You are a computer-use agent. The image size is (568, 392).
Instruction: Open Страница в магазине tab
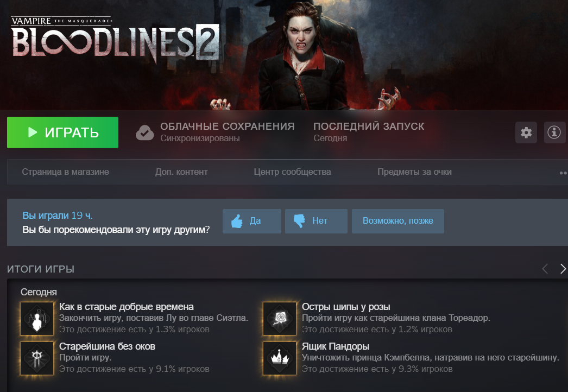(66, 172)
